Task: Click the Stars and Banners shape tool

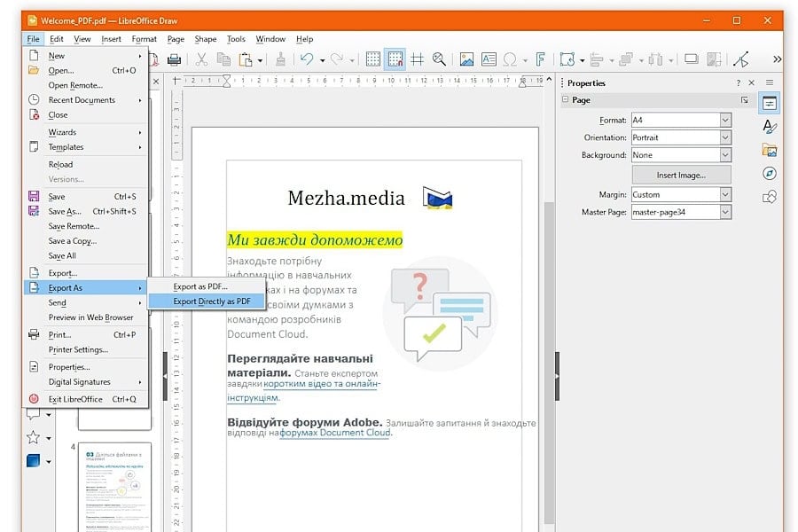Action: point(33,437)
